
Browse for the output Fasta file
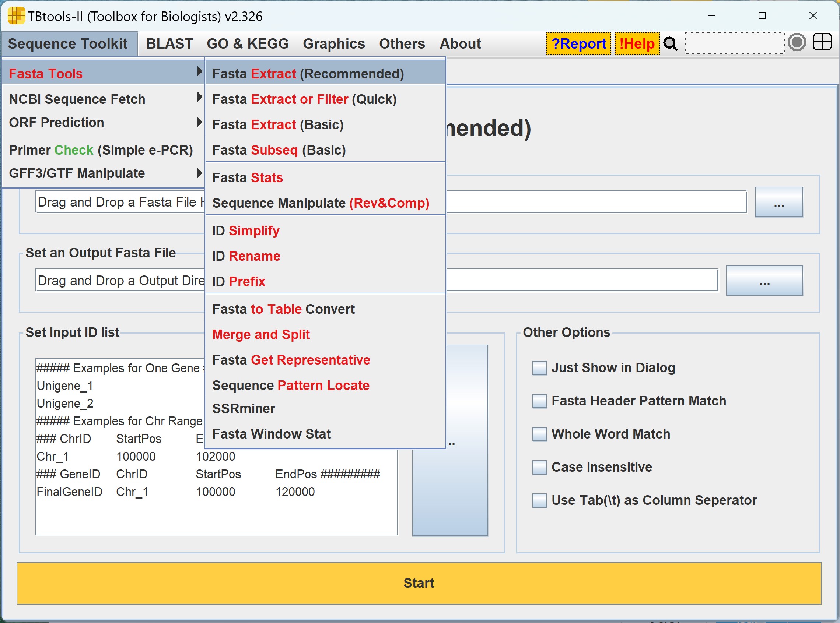point(764,281)
